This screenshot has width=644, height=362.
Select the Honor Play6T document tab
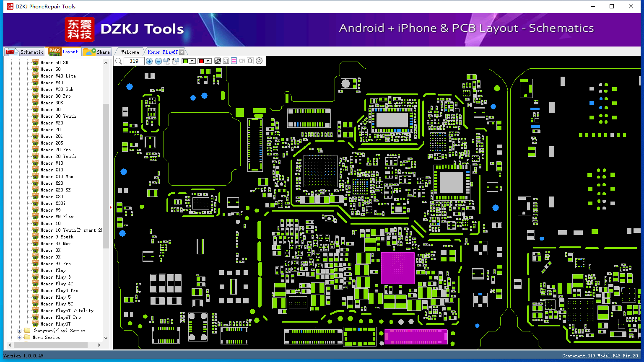click(163, 52)
